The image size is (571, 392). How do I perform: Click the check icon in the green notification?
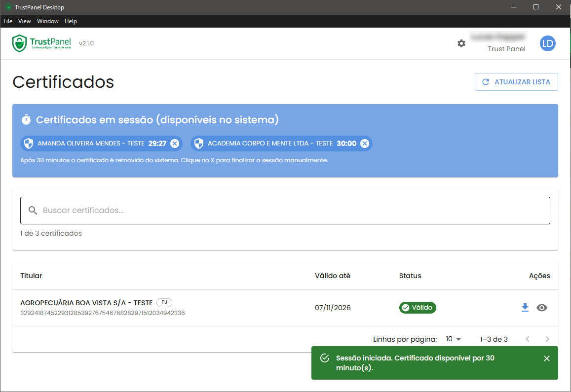pyautogui.click(x=325, y=358)
